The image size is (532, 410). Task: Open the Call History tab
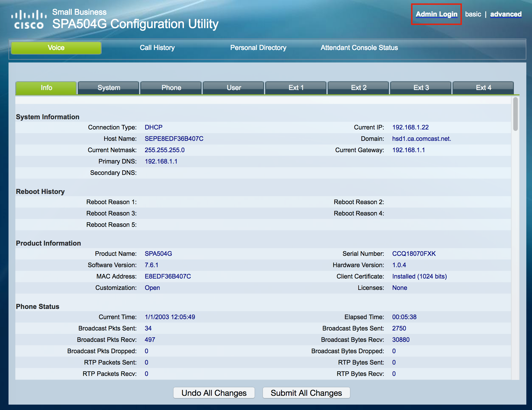[157, 48]
